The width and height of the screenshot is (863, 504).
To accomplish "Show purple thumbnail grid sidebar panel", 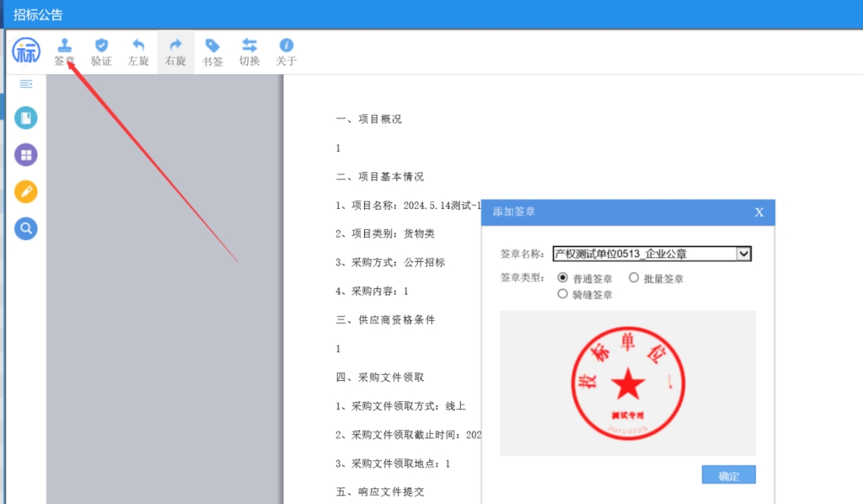I will (x=26, y=155).
